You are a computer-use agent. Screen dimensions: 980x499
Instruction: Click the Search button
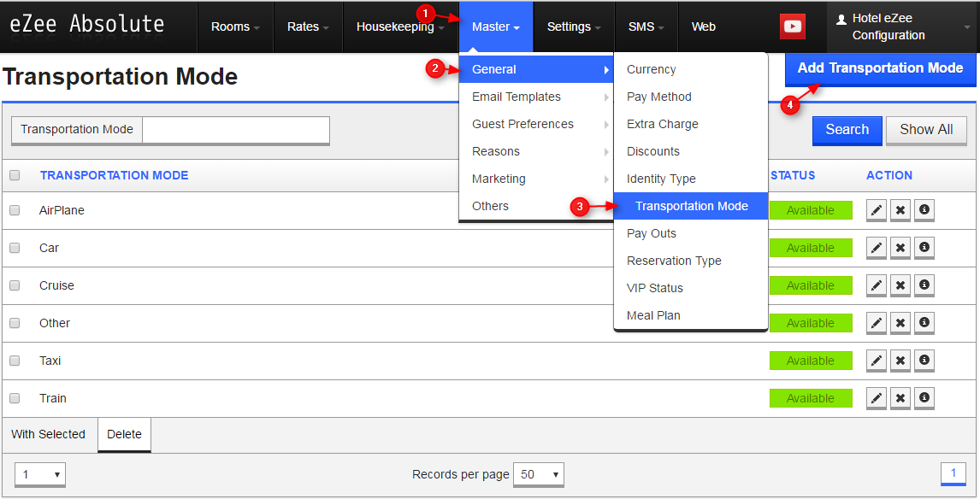847,130
